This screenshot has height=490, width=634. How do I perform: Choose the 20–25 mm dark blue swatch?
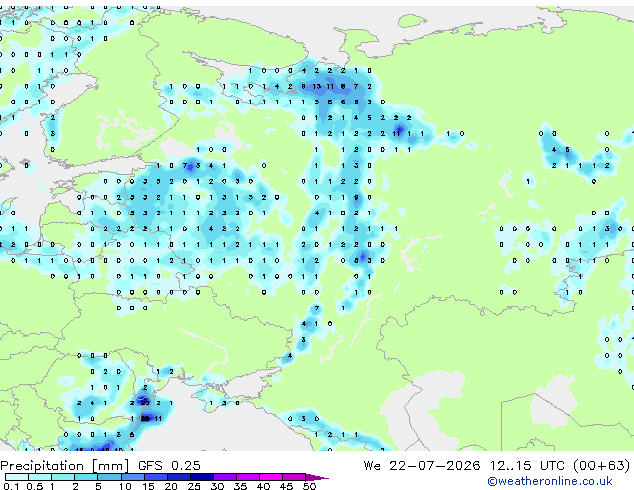coord(178,477)
